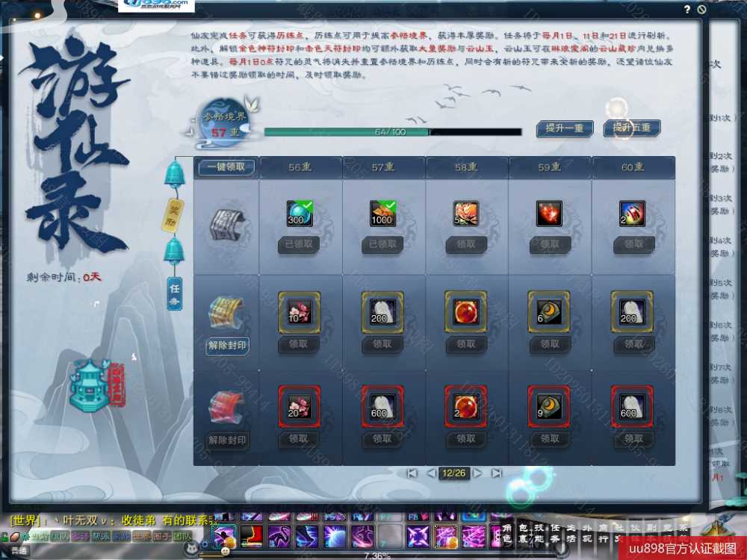Click the 59重 red crystal reward icon
747x560 pixels.
pyautogui.click(x=549, y=214)
